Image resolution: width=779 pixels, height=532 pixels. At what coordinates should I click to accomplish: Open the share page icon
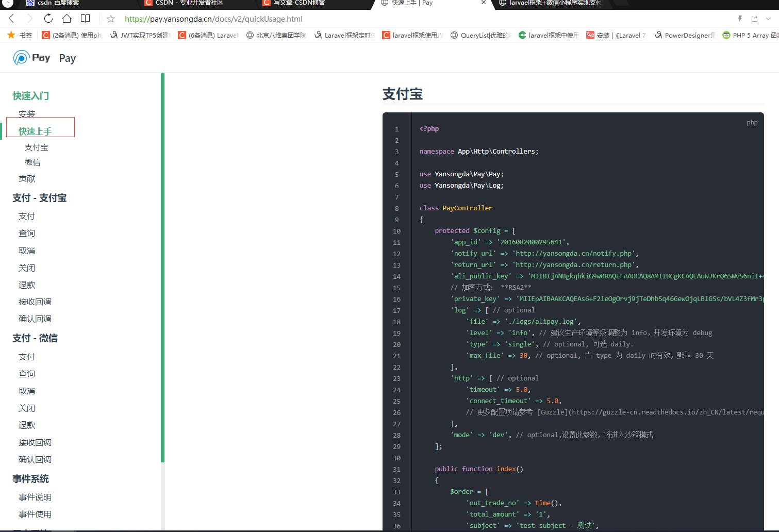(x=754, y=18)
